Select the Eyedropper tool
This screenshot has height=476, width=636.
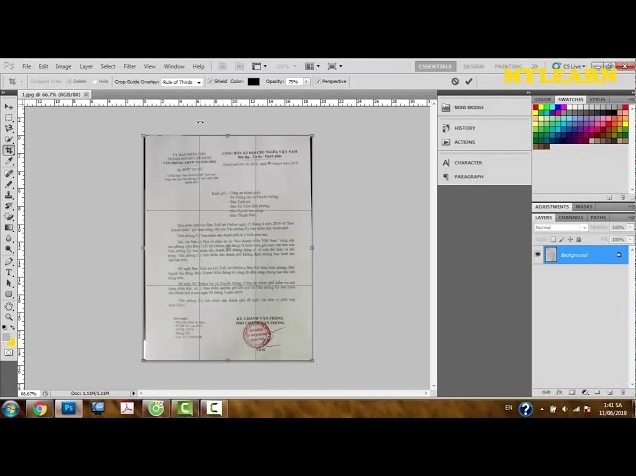click(9, 161)
